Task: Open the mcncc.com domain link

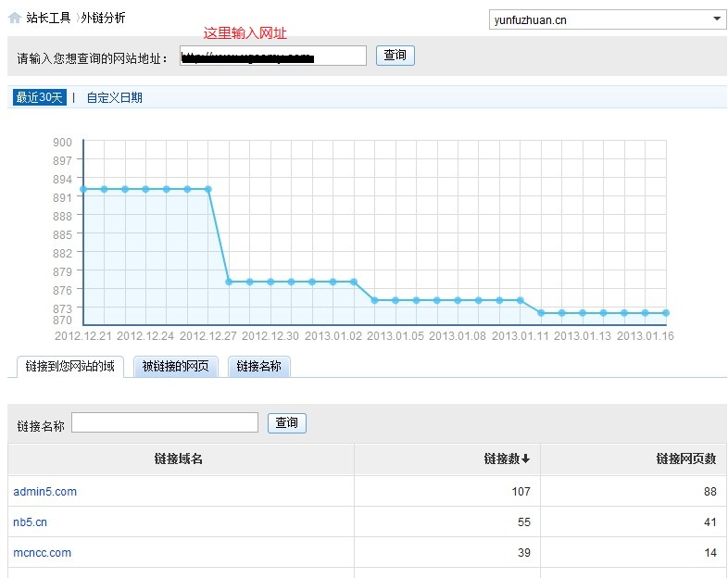Action: click(43, 553)
